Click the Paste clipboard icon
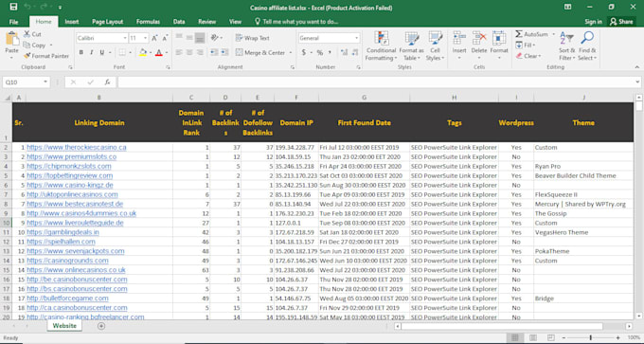The height and width of the screenshot is (344, 644). pos(12,40)
